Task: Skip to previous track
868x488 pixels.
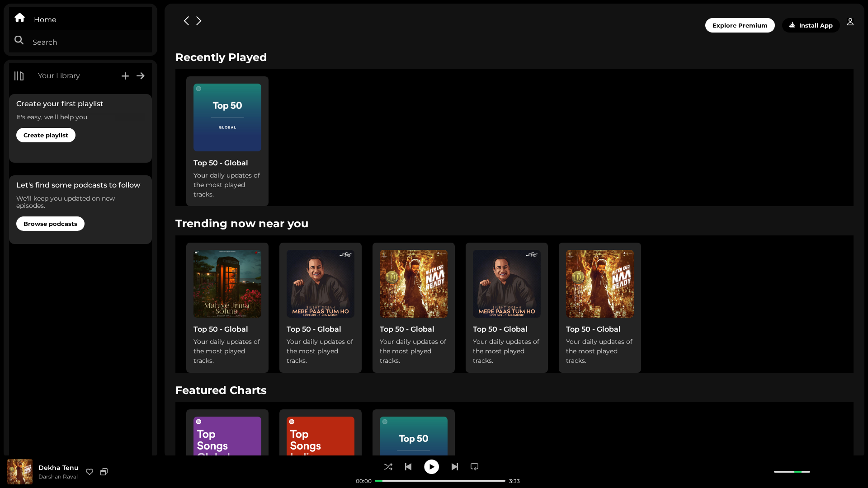Action: coord(408,467)
